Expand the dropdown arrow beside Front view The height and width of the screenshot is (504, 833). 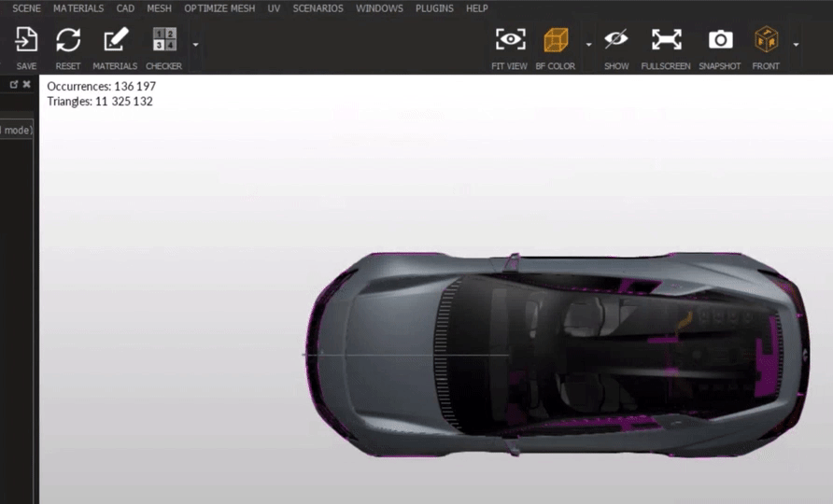(x=796, y=44)
